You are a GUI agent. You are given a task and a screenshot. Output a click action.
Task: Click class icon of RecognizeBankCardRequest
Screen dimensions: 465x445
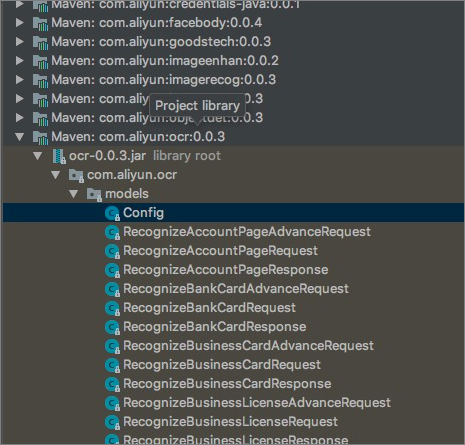point(112,308)
